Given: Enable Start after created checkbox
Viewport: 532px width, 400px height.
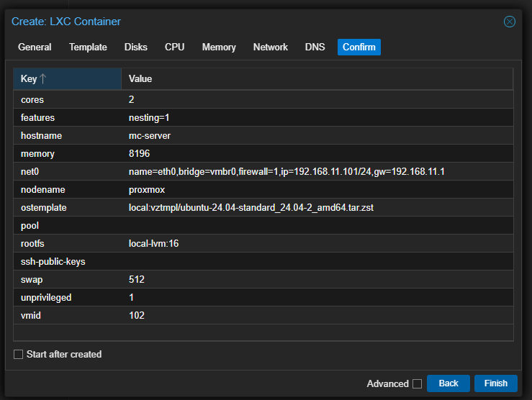Looking at the screenshot, I should click(x=19, y=355).
